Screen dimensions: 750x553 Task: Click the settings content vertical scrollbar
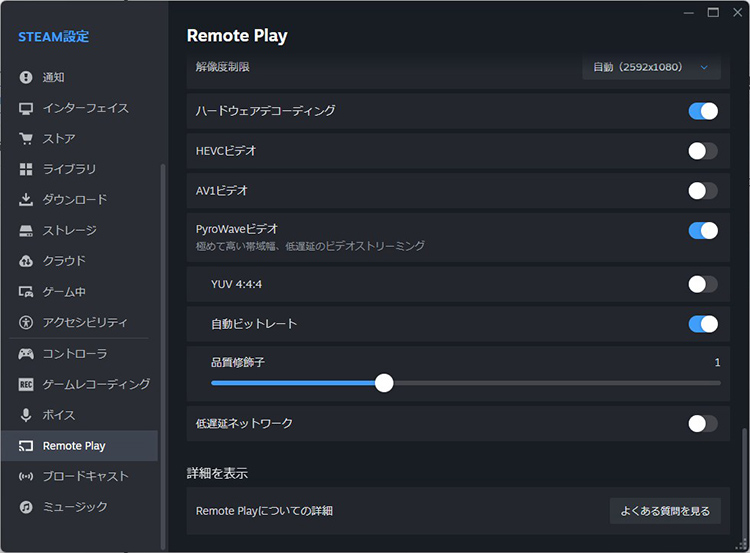(744, 487)
